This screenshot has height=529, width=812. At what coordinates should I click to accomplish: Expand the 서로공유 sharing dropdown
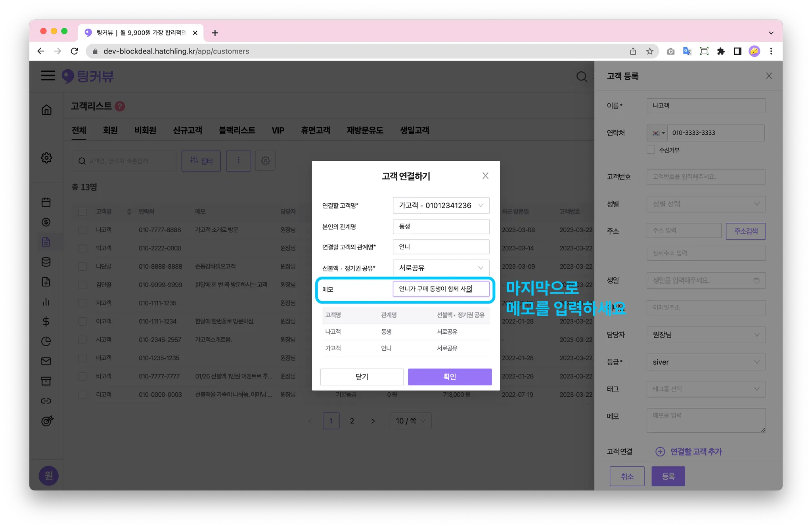[x=441, y=267]
